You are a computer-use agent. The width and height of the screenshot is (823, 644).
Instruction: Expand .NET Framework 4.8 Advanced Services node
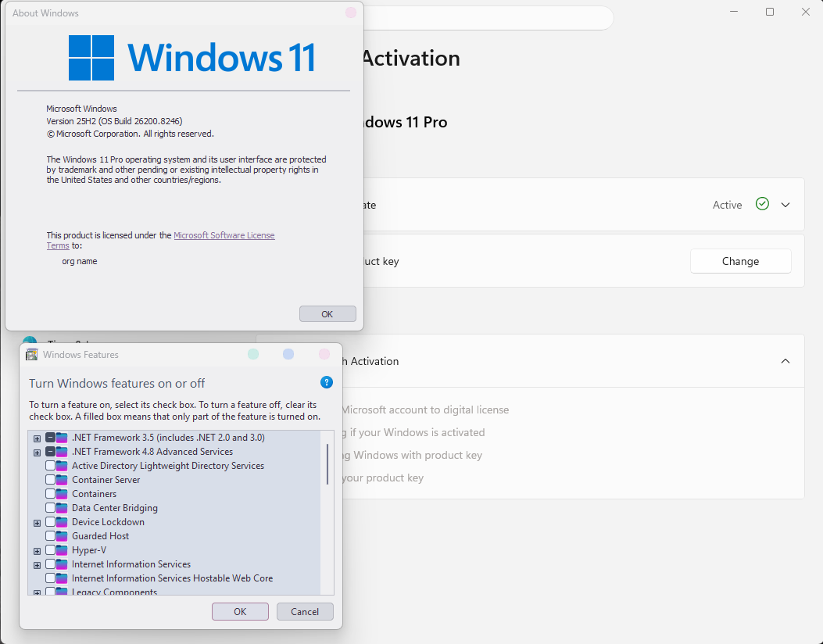tap(37, 453)
